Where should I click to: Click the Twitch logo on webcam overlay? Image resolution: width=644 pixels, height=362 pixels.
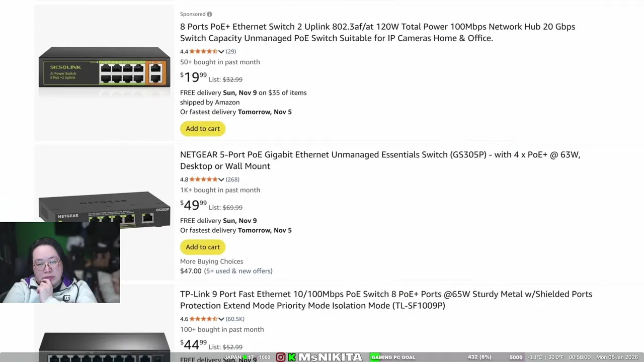(66, 298)
